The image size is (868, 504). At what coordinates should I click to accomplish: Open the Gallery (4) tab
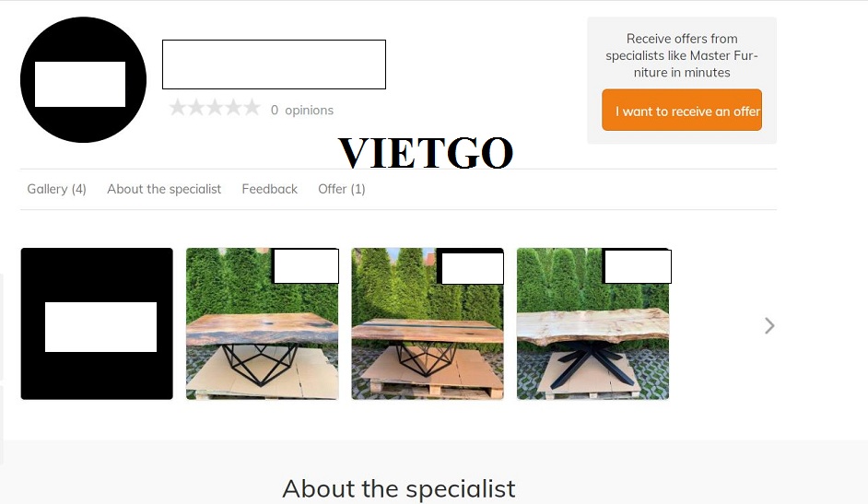click(56, 189)
